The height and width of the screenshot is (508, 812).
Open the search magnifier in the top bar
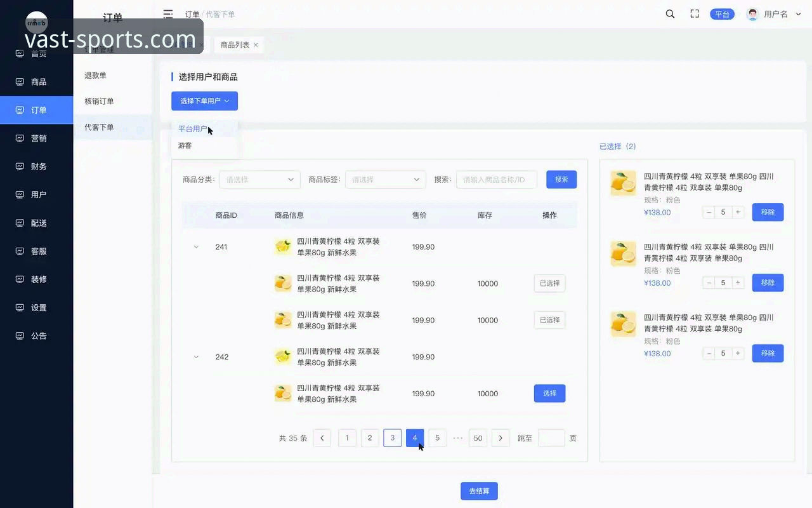(x=670, y=13)
